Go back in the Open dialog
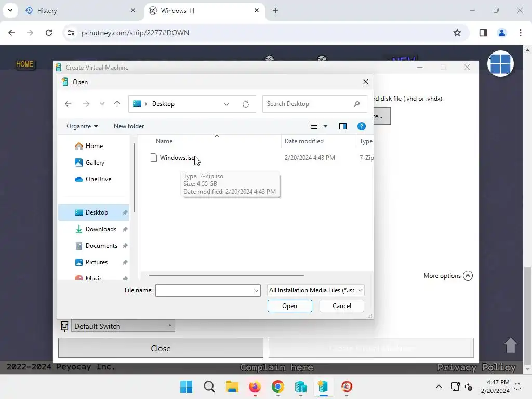532x399 pixels. coord(68,104)
